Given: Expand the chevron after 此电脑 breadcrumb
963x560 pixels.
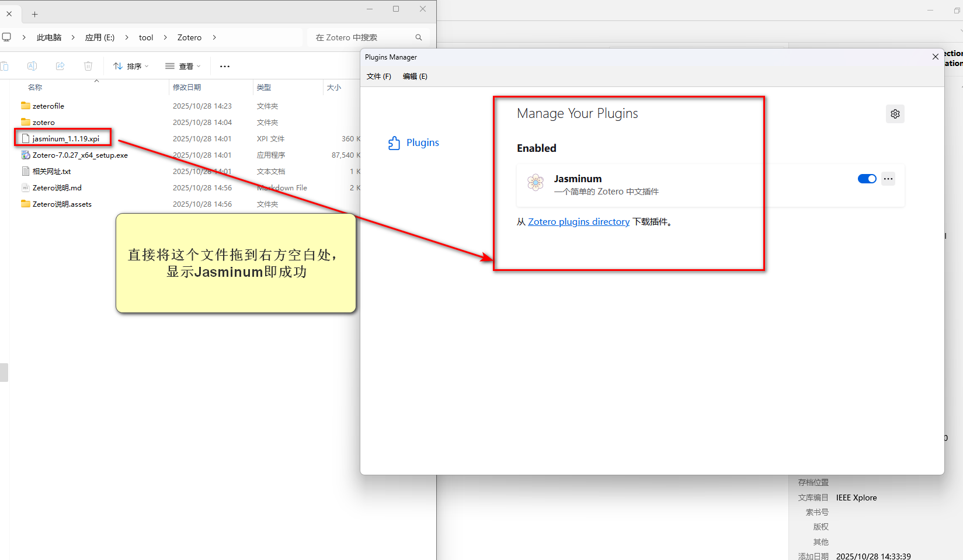Looking at the screenshot, I should coord(73,37).
